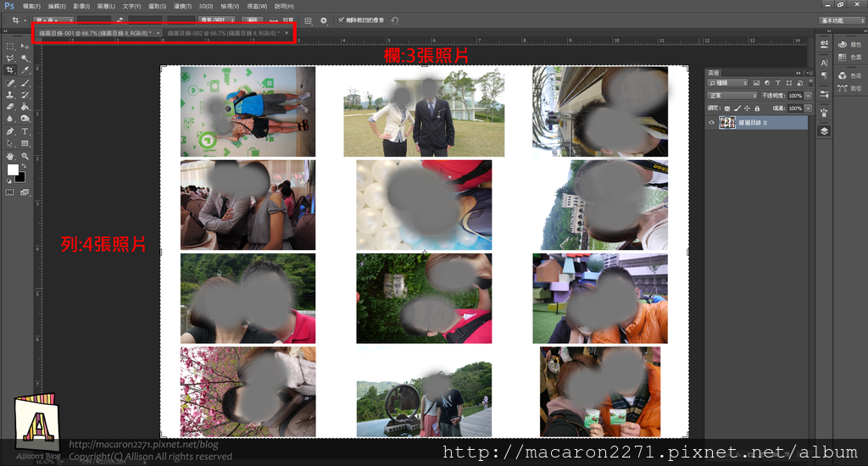Open the 顏色 color panel
868x466 pixels.
point(849,44)
